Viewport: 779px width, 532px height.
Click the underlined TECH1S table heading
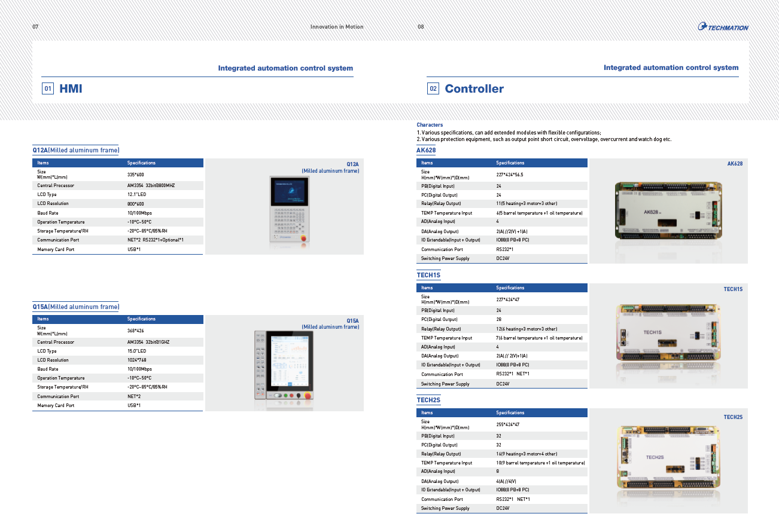coord(428,275)
